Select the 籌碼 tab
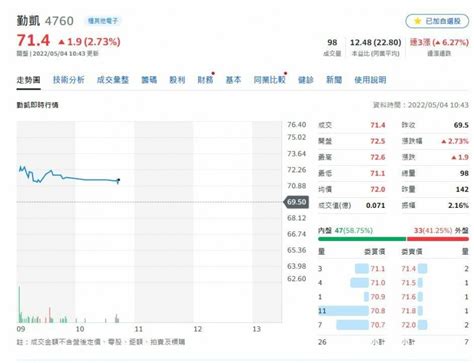 [x=149, y=80]
